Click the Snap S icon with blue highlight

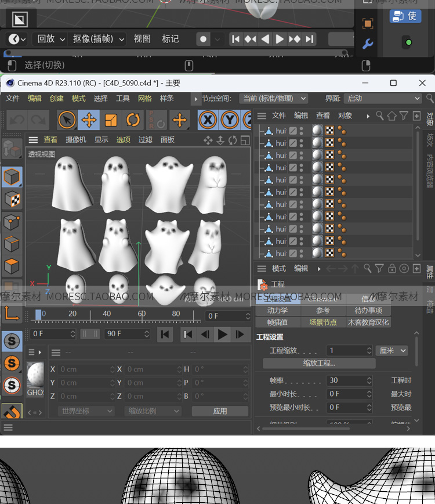[12, 341]
